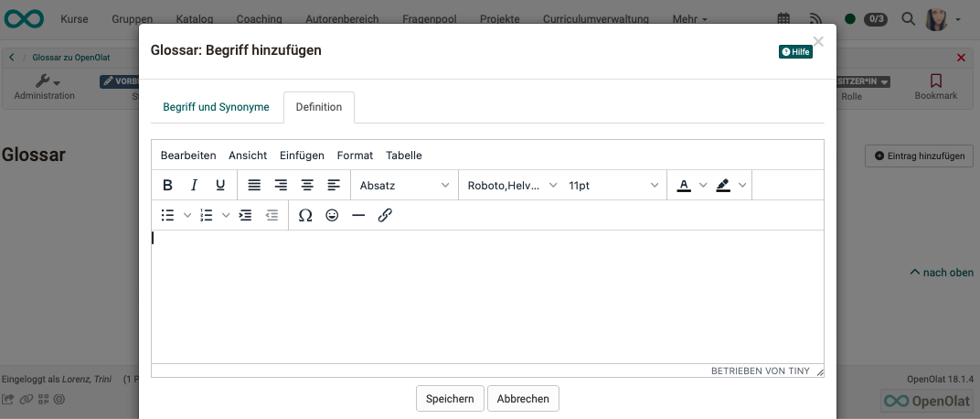Apply the text color swatch
Viewport: 980px width, 419px height.
pyautogui.click(x=683, y=185)
